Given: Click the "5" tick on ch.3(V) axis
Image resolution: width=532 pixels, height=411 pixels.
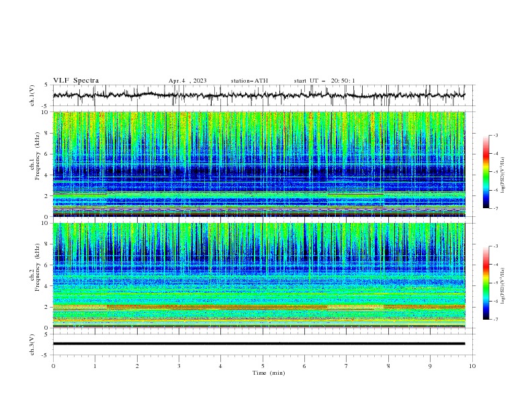Looking at the screenshot, I should point(46,334).
